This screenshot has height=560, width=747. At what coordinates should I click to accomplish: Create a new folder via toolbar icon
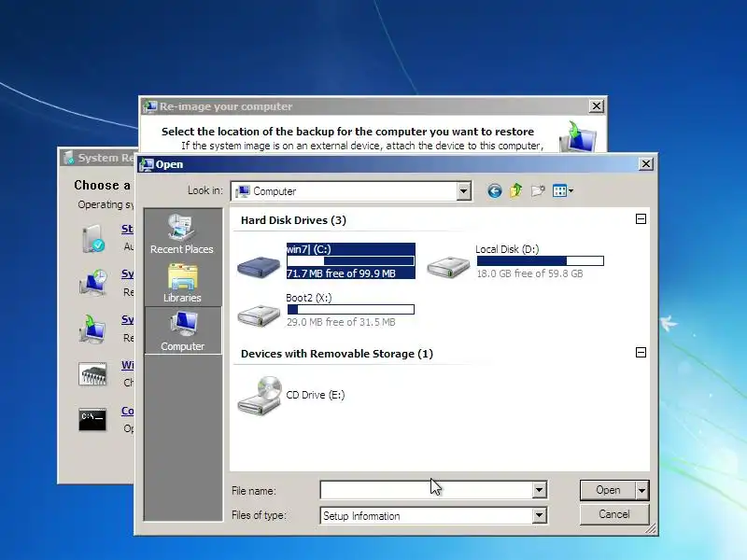pyautogui.click(x=538, y=191)
